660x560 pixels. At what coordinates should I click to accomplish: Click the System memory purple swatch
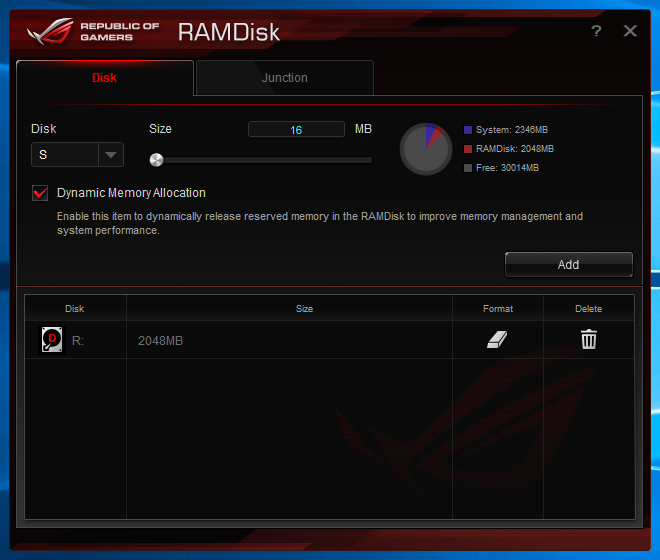click(468, 130)
